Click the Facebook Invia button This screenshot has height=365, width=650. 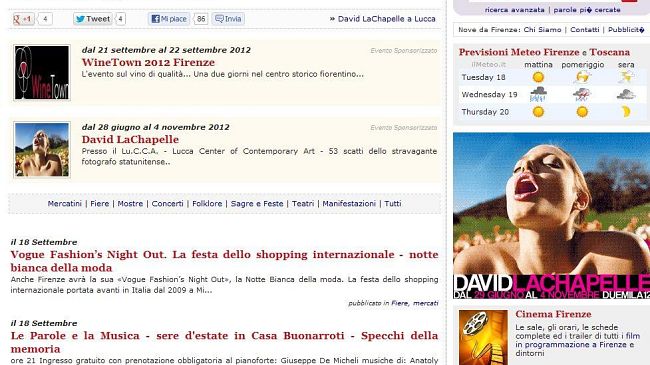pos(228,19)
